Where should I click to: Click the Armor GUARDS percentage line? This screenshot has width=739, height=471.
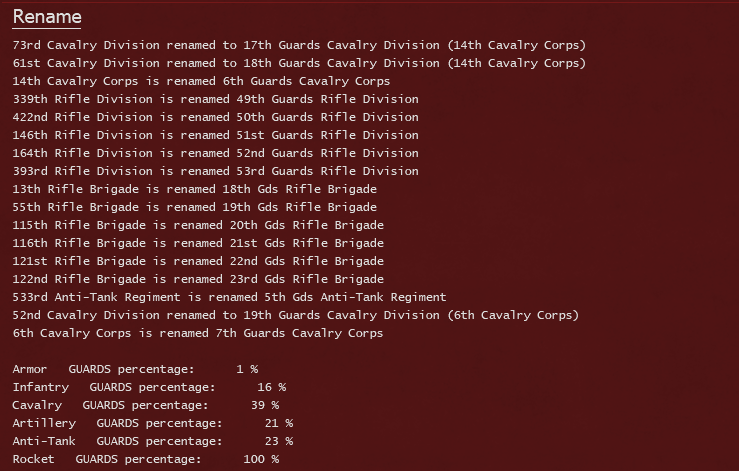click(135, 369)
